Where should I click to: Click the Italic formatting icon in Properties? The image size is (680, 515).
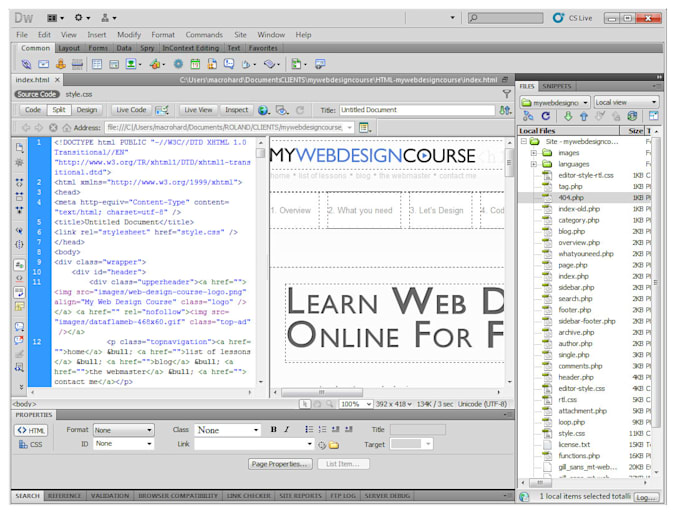click(287, 430)
